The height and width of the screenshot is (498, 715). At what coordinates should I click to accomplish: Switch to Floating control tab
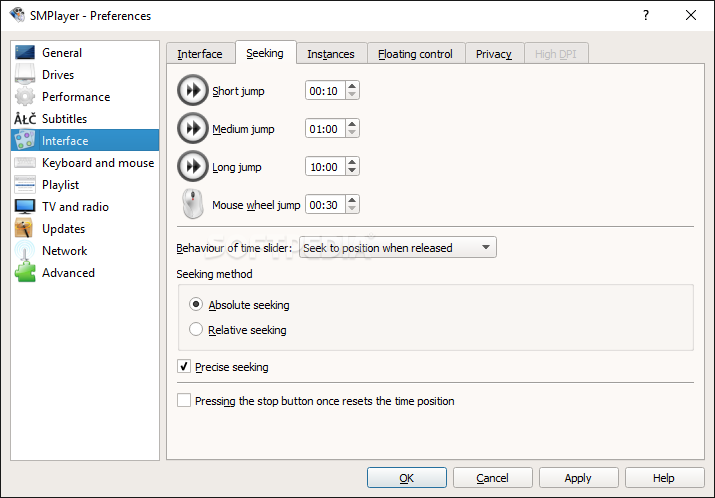(415, 54)
